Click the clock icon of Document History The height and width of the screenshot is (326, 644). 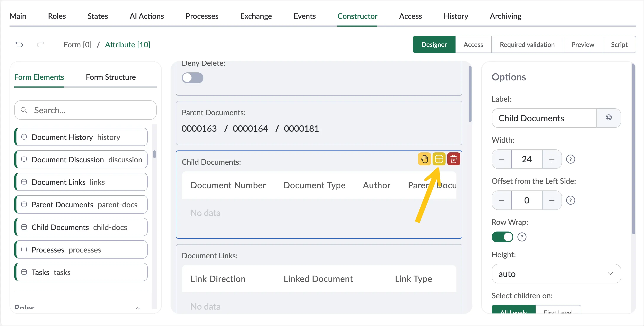pyautogui.click(x=24, y=137)
